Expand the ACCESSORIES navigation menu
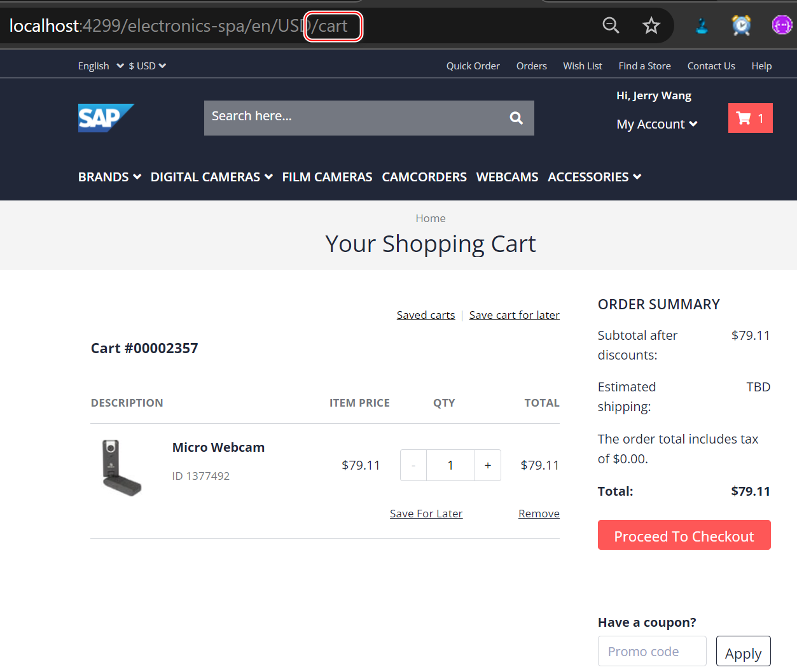 point(595,177)
